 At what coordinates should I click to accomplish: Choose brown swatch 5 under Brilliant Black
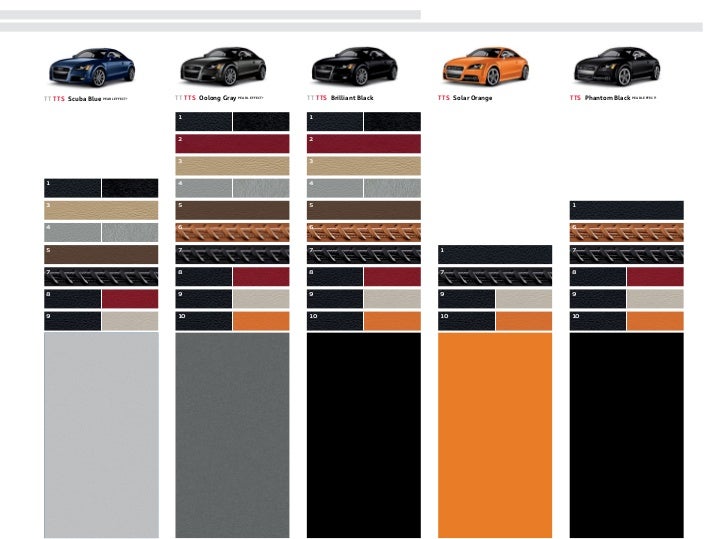click(364, 210)
